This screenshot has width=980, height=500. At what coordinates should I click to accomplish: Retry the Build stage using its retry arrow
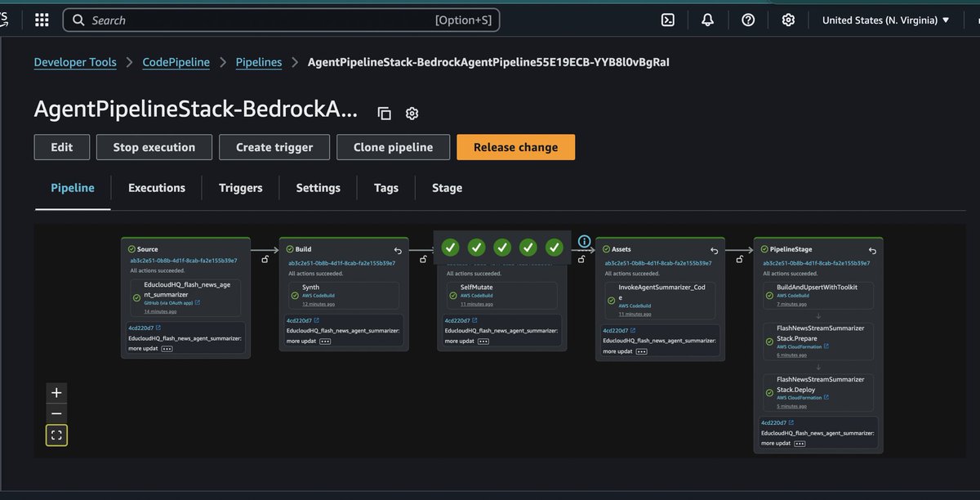click(x=399, y=250)
